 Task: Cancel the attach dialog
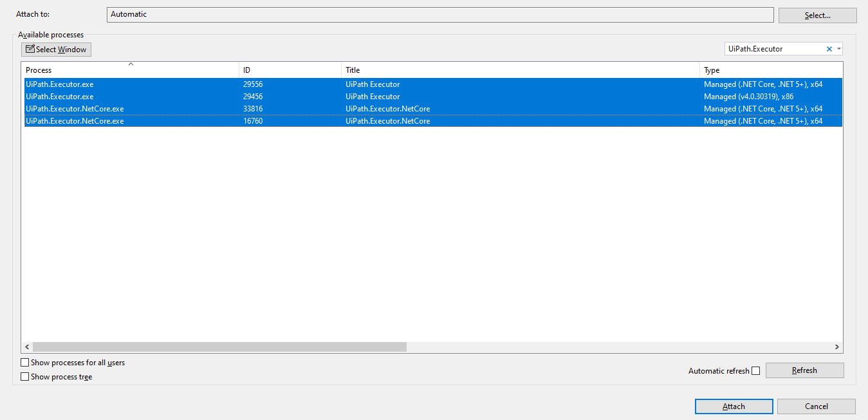816,406
